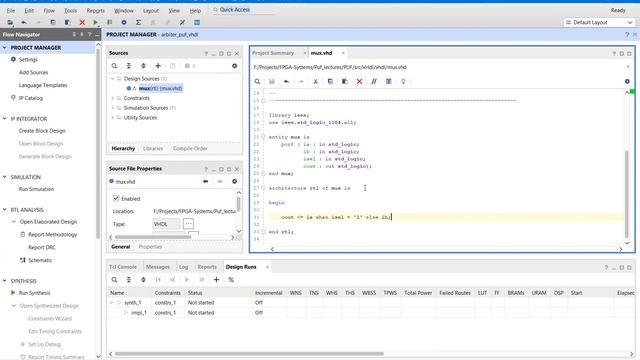
Task: Click Run Simulation in Flow Navigator
Action: pyautogui.click(x=36, y=189)
